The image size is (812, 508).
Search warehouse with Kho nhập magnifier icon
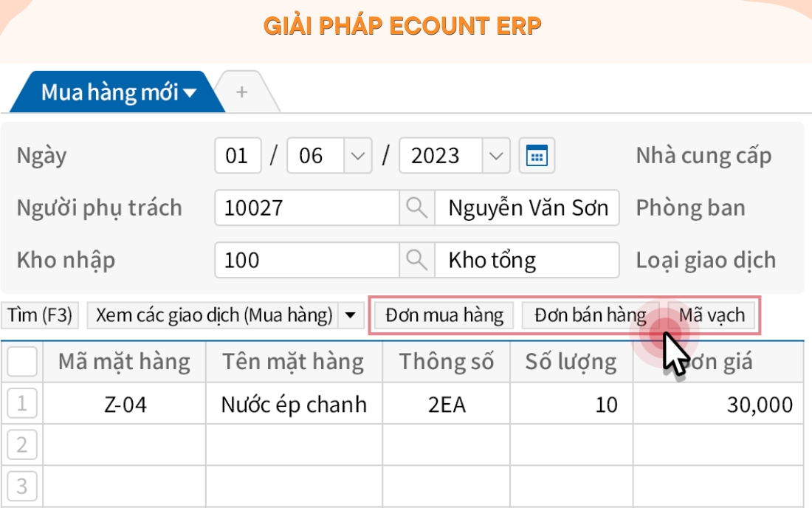coord(416,260)
